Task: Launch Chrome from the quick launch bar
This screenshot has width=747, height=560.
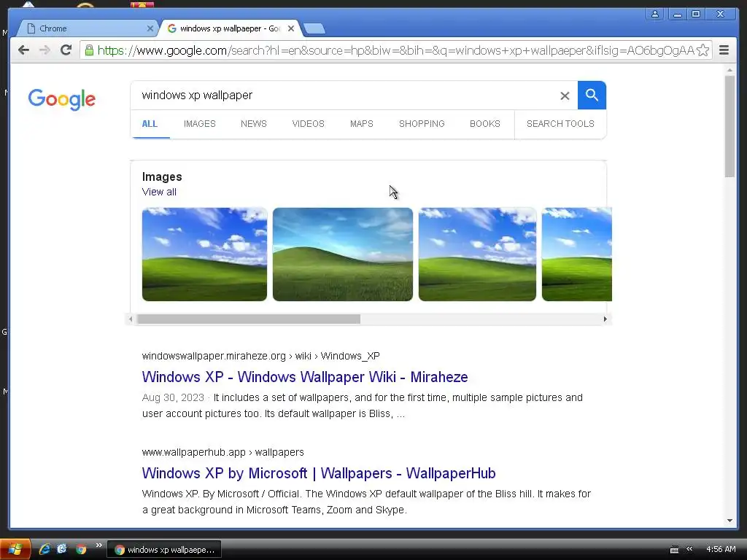Action: pos(81,549)
